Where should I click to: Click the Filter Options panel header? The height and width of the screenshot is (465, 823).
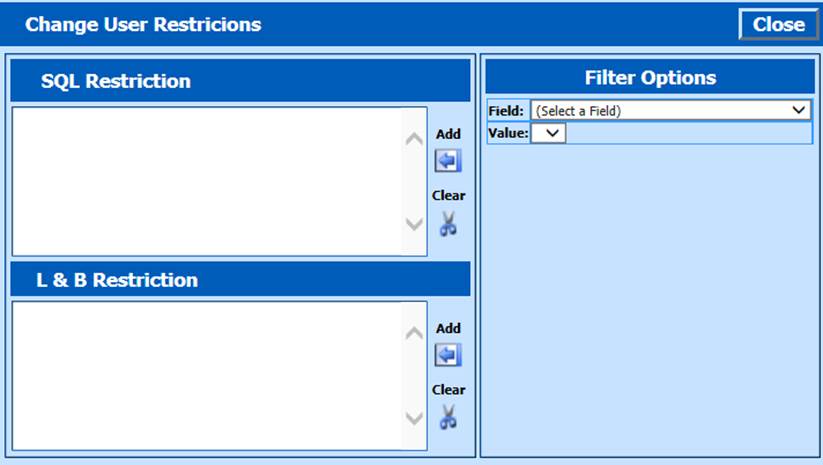[x=650, y=78]
